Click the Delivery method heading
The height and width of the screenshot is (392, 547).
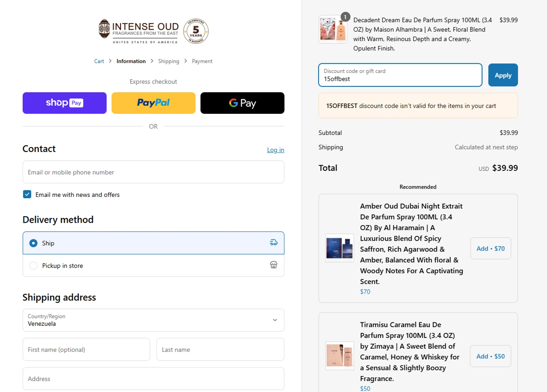(x=58, y=220)
